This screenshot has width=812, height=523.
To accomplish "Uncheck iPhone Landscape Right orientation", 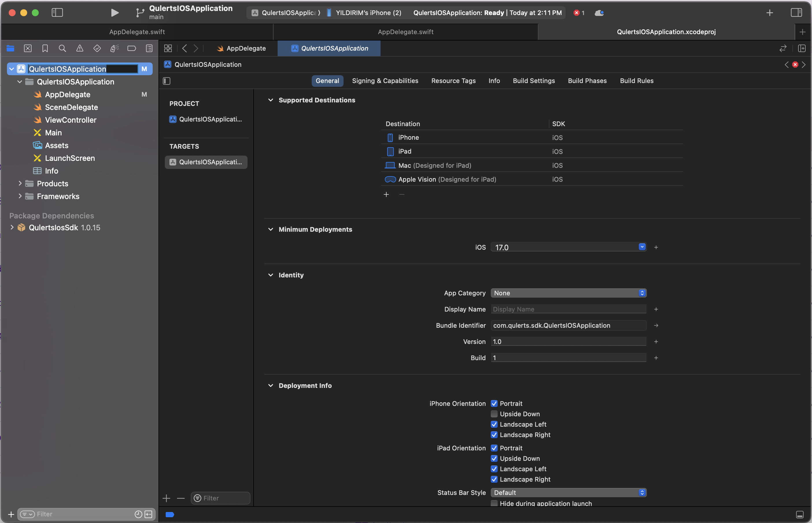I will pyautogui.click(x=494, y=435).
